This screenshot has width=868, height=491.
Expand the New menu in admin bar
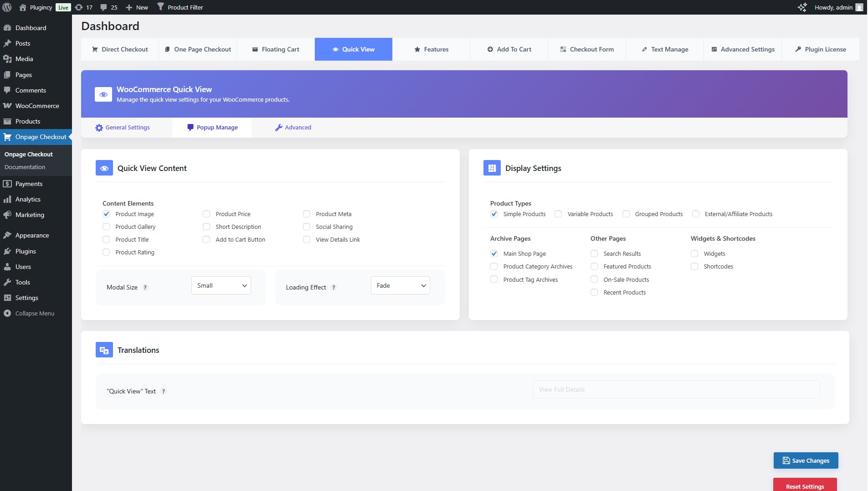click(x=136, y=7)
